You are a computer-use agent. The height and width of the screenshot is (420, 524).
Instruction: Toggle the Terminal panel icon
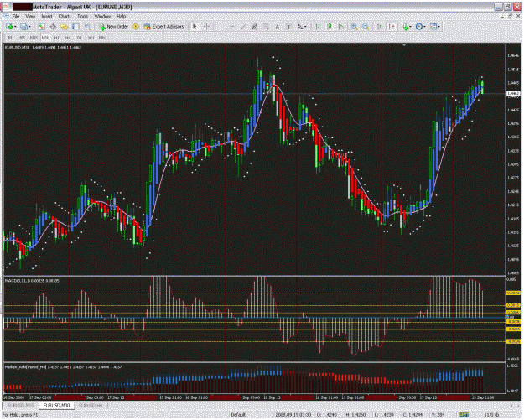(x=75, y=27)
